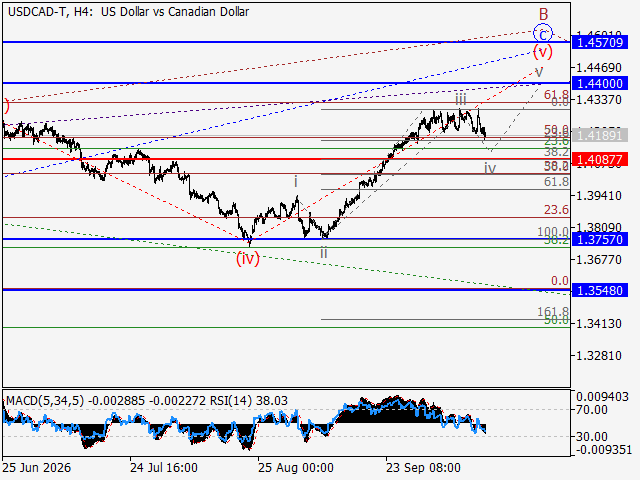The width and height of the screenshot is (640, 480).
Task: Select the 1.45709 blue price label
Action: tap(600, 42)
